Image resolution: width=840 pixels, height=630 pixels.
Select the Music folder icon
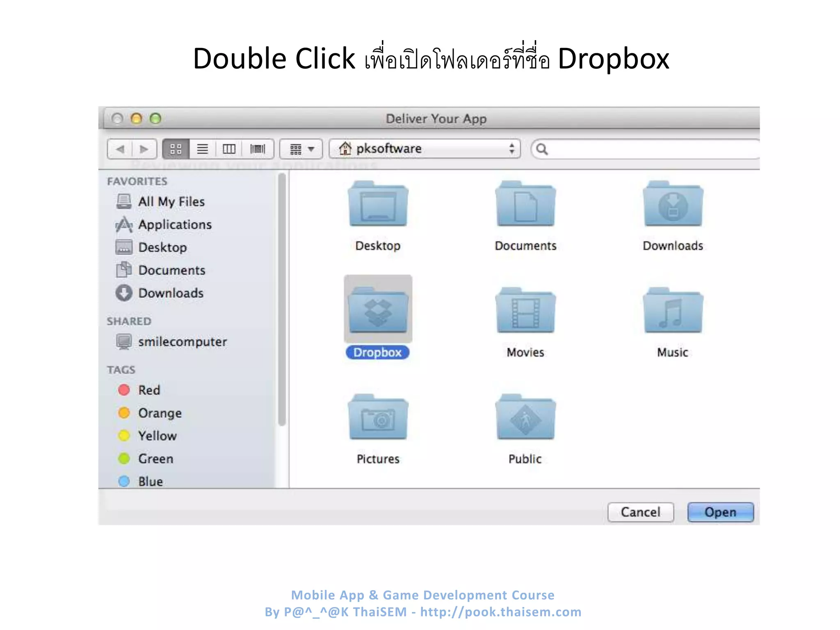click(673, 310)
